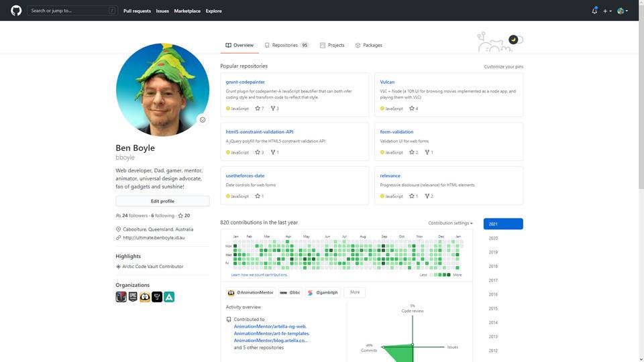Open the user avatar menu
The height and width of the screenshot is (362, 644).
[x=622, y=11]
